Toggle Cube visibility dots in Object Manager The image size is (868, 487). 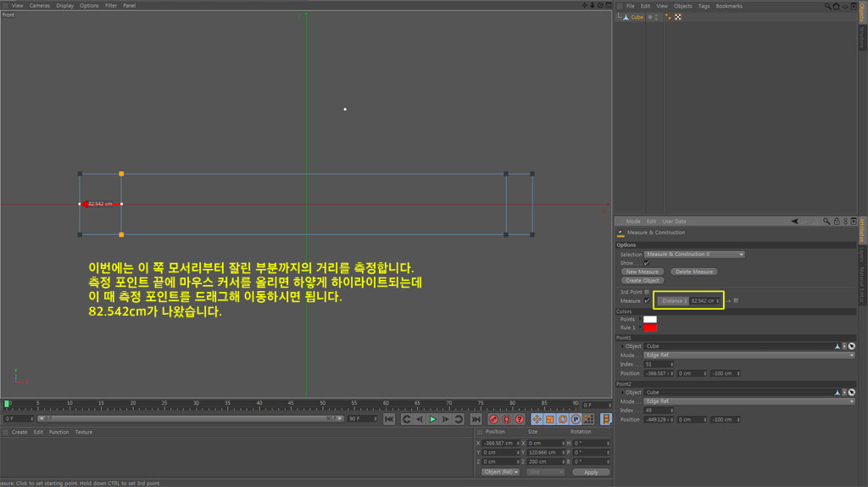(x=657, y=17)
